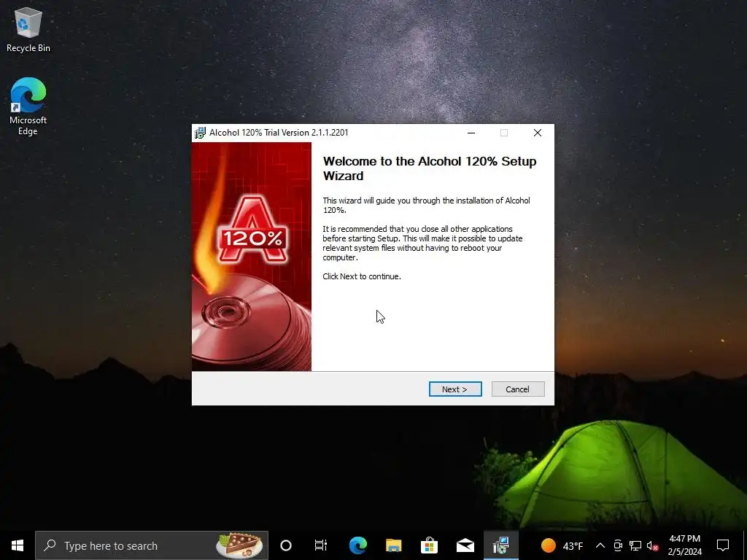Cancel the Alcohol 120% installation
The height and width of the screenshot is (560, 747).
pyautogui.click(x=518, y=389)
